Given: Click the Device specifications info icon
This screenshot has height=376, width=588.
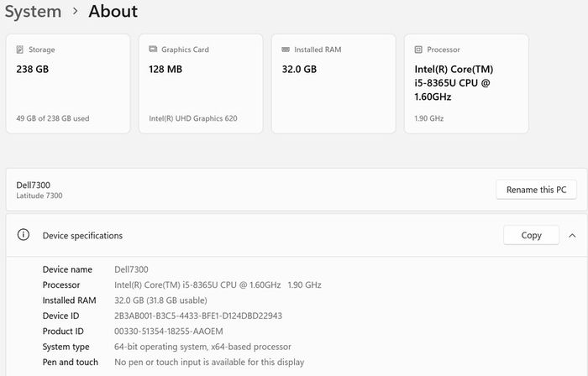Looking at the screenshot, I should [x=24, y=235].
